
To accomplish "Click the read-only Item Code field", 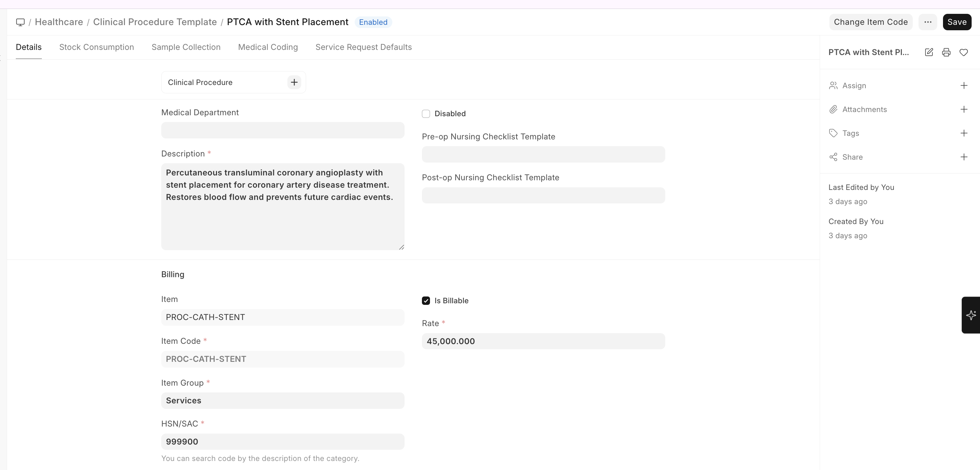I will tap(283, 359).
